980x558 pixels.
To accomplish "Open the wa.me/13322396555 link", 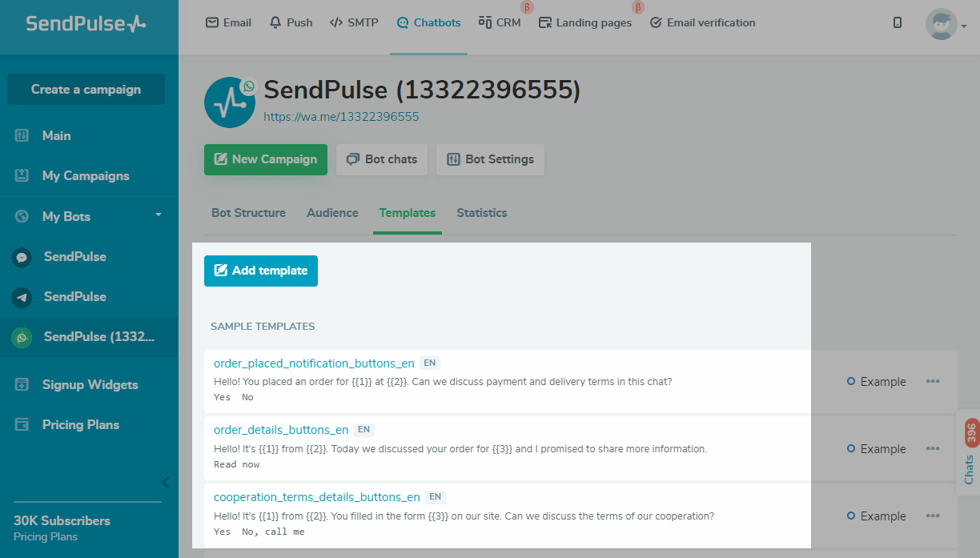I will tap(342, 117).
